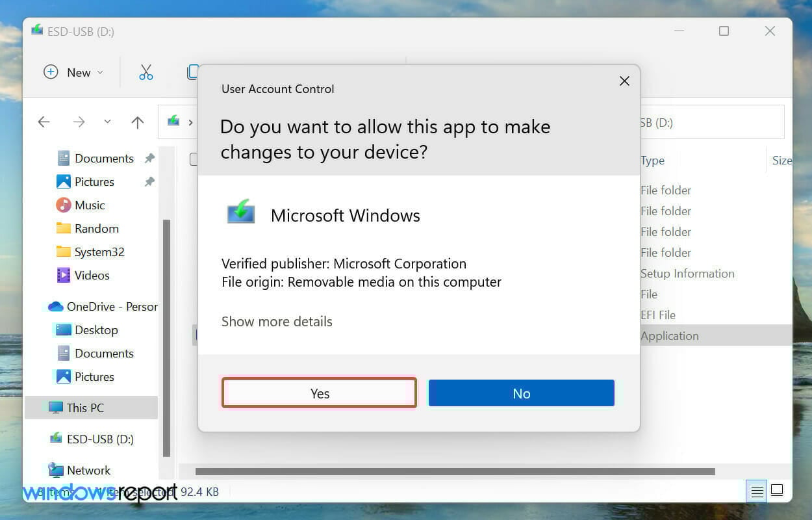Expand the address bar path chevron

point(190,122)
